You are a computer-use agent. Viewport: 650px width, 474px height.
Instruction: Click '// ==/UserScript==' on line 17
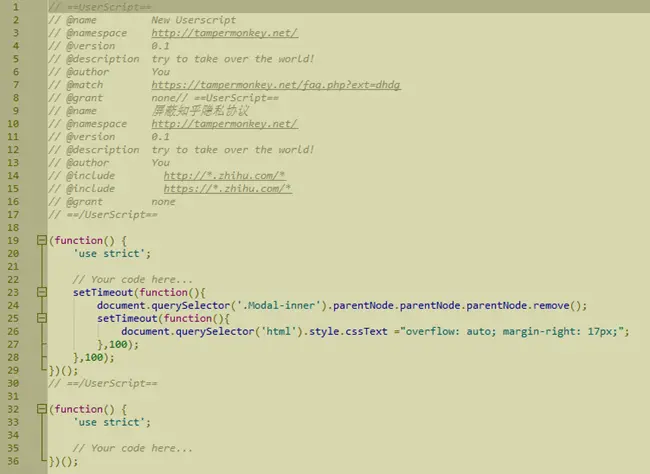[103, 214]
